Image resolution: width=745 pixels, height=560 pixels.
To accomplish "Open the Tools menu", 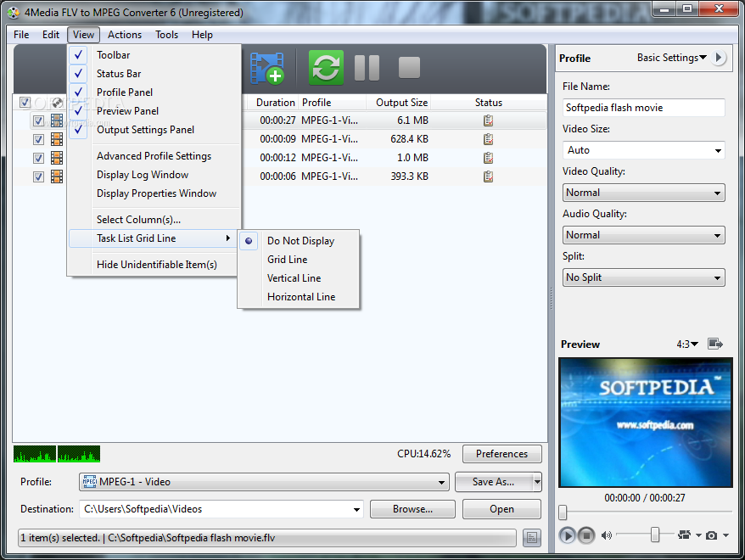I will click(x=167, y=35).
